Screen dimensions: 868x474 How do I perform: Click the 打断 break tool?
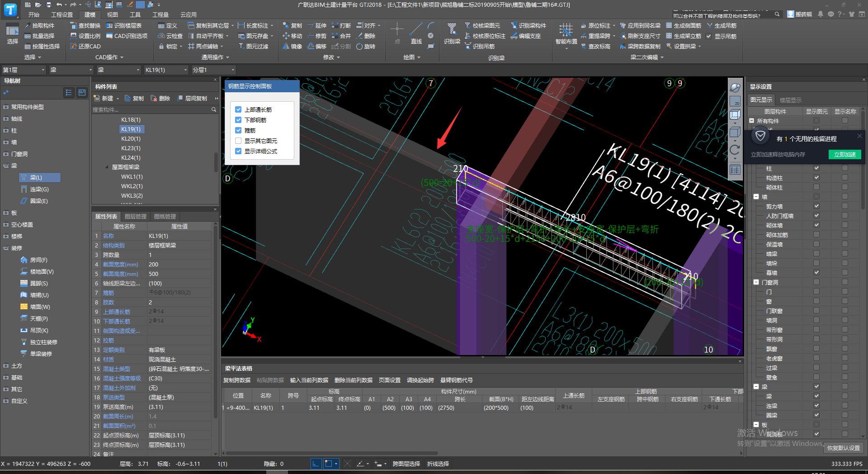point(341,26)
